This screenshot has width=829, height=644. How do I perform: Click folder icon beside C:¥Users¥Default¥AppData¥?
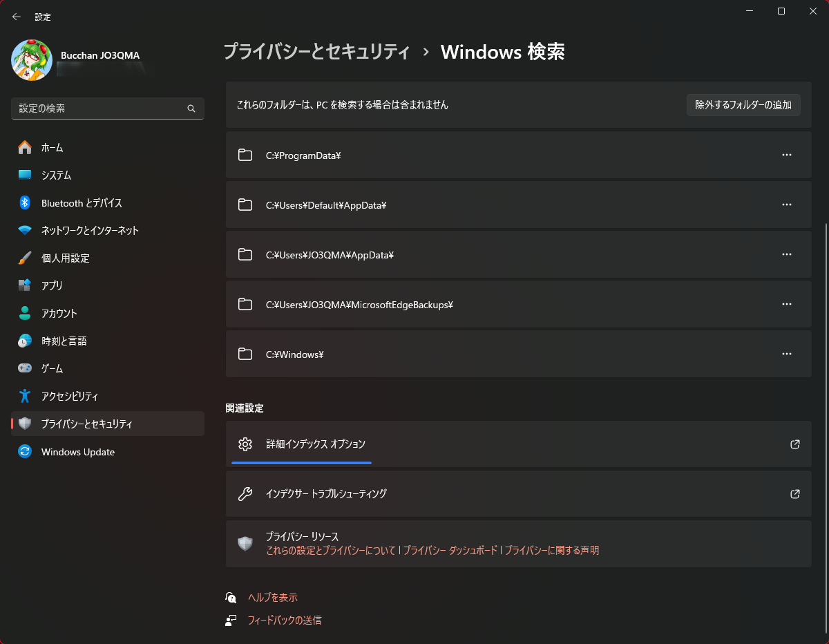point(245,205)
